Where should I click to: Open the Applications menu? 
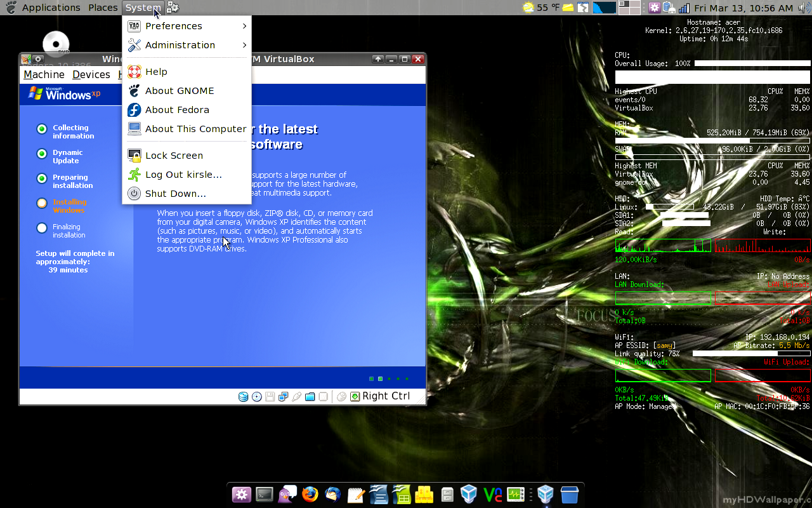click(51, 8)
